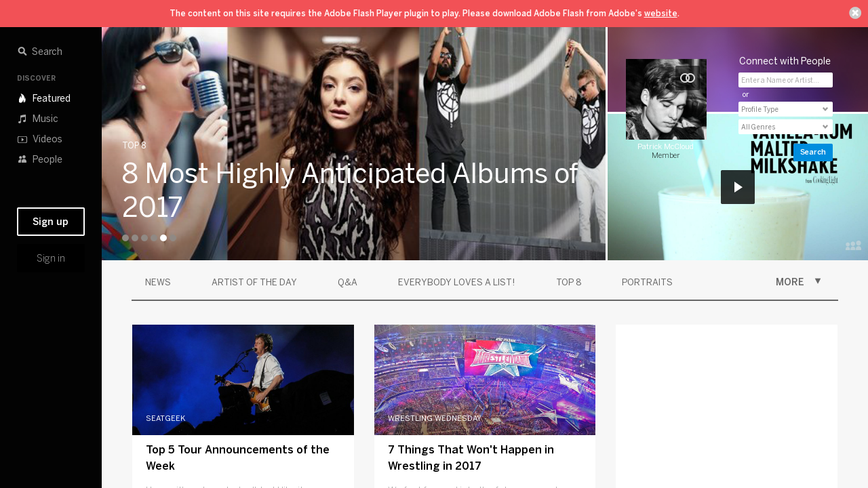Dismiss the Adobe Flash warning banner
The image size is (868, 488).
click(x=855, y=13)
